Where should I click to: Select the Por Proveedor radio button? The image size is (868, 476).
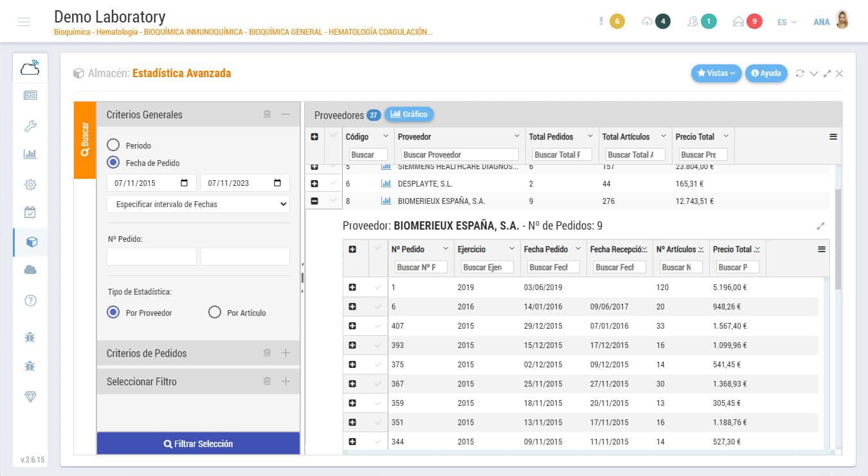pos(113,313)
